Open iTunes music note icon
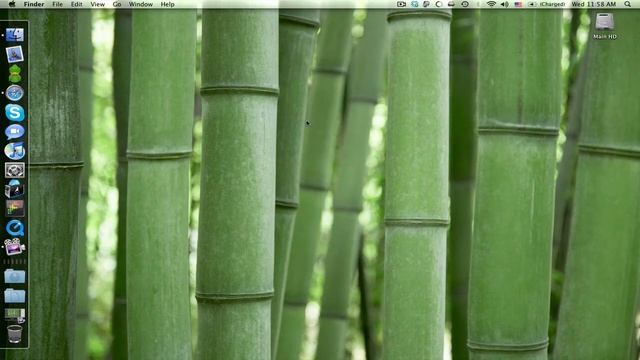Screen dimensions: 640x360 [15, 151]
